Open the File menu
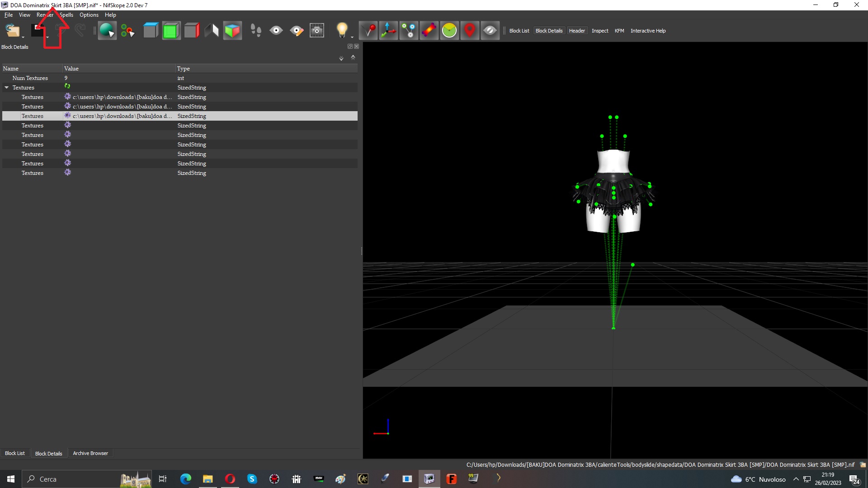Viewport: 868px width, 488px height. pyautogui.click(x=9, y=15)
